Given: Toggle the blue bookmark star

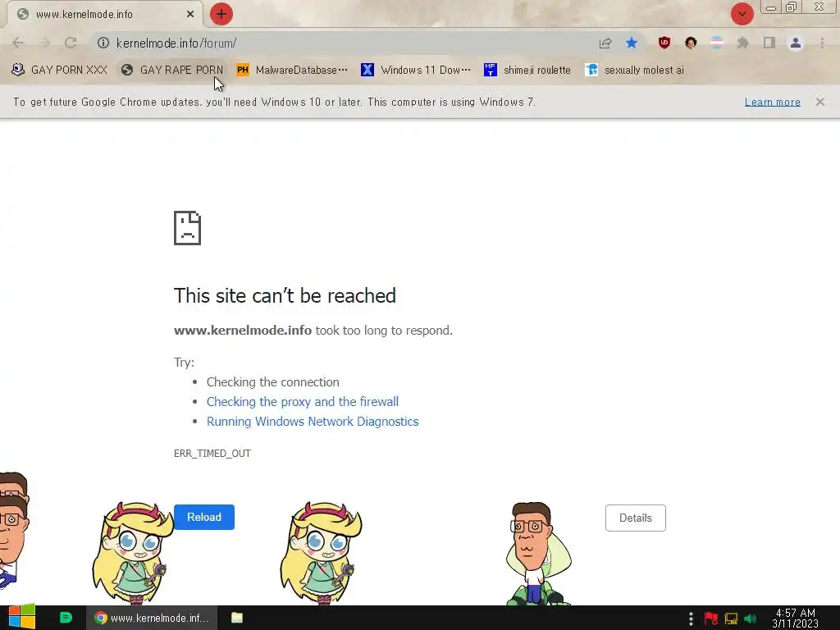Looking at the screenshot, I should tap(632, 43).
